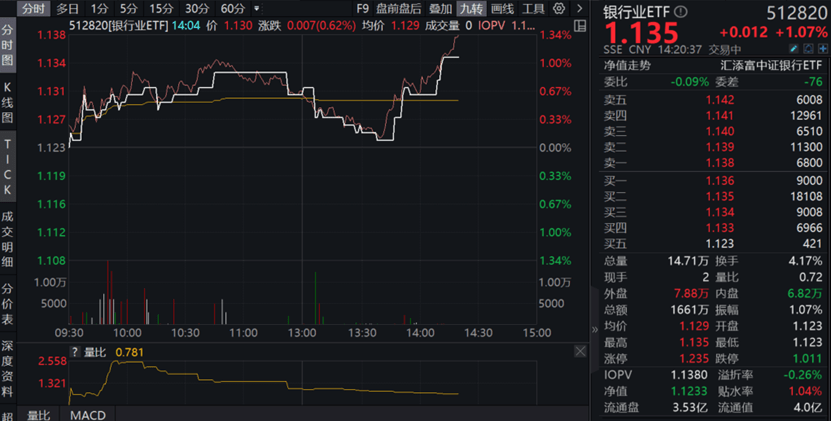This screenshot has width=831, height=421.
Task: Toggle the panel layout icon below toolbar arrow
Action: point(582,27)
